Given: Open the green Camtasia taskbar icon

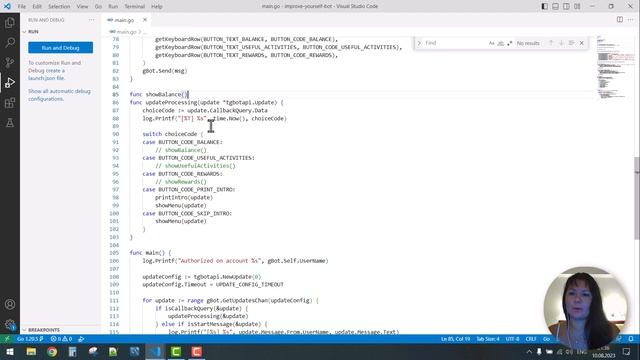Looking at the screenshot, I should (176, 351).
